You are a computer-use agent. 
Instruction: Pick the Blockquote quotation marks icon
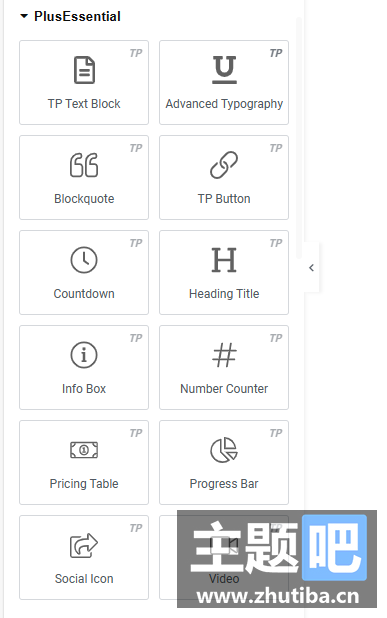point(84,165)
